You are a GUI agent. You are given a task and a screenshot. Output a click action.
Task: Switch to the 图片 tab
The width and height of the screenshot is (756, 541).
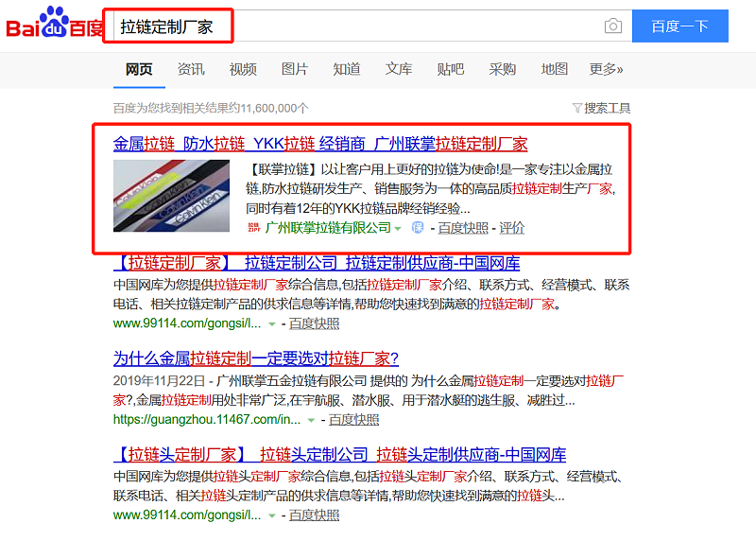tap(295, 70)
